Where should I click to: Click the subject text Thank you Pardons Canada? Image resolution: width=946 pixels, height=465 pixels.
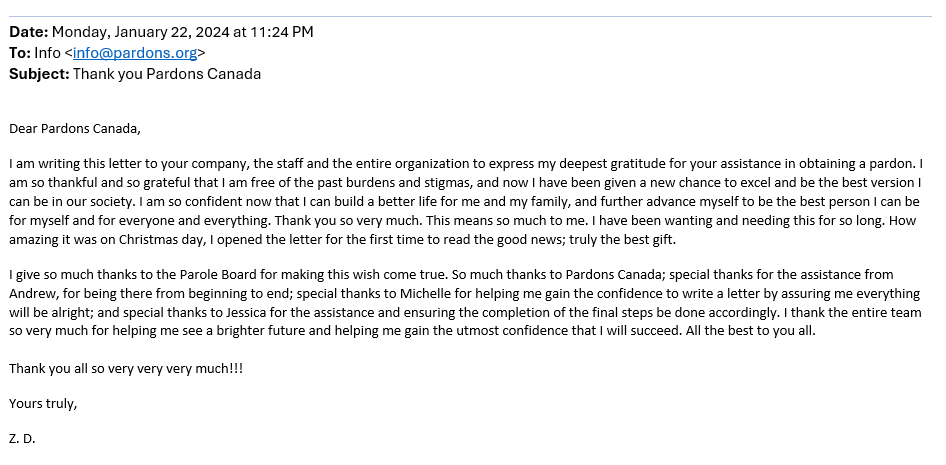[167, 74]
